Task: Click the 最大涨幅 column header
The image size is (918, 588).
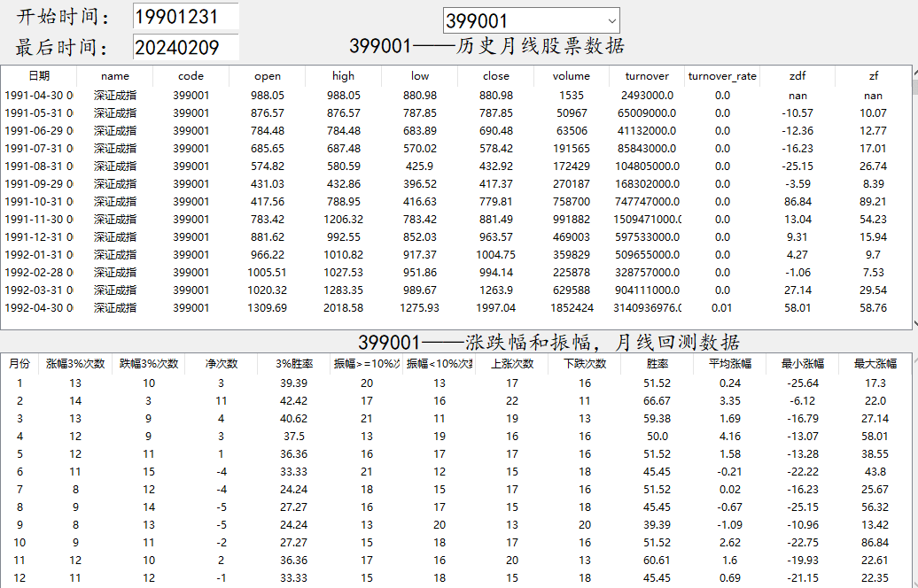Action: click(875, 364)
